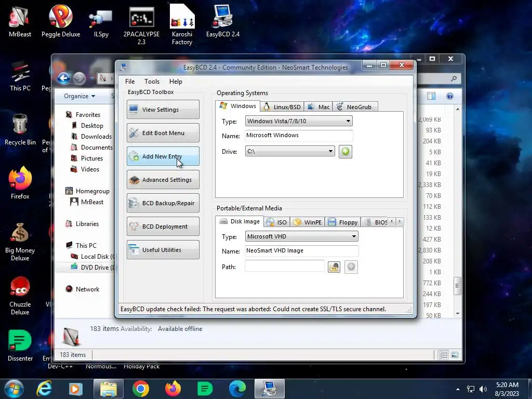Open Chuzzle Deluxe desktop icon

tap(20, 296)
